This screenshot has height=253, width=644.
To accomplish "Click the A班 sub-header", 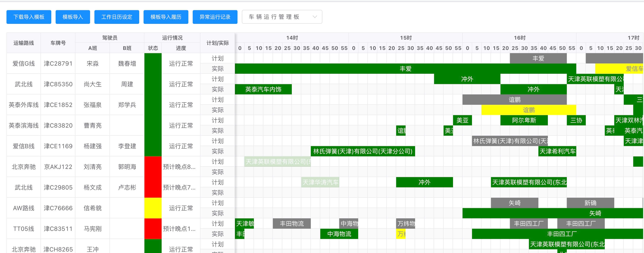I will point(92,48).
